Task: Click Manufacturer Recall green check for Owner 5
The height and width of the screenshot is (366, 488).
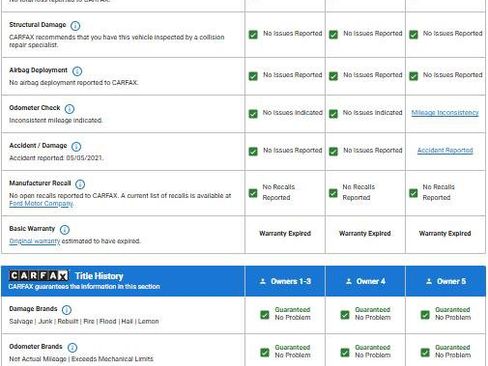Action: [414, 193]
